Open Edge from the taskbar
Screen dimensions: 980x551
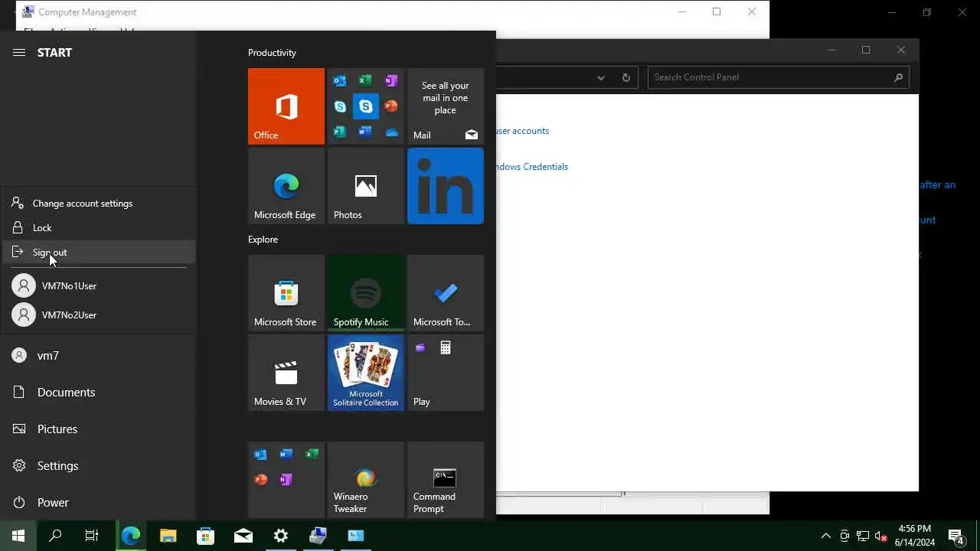[131, 536]
